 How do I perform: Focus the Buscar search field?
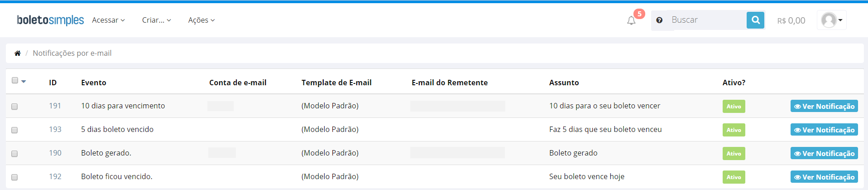point(707,20)
